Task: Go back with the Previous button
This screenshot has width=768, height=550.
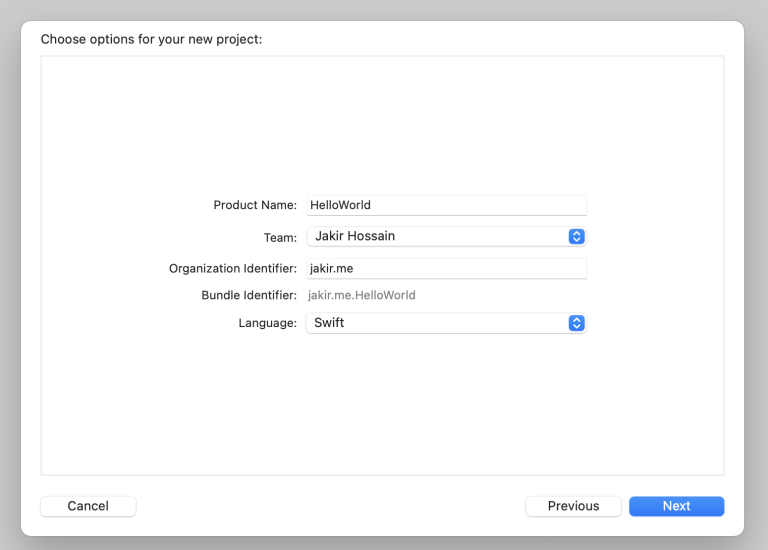Action: tap(573, 506)
